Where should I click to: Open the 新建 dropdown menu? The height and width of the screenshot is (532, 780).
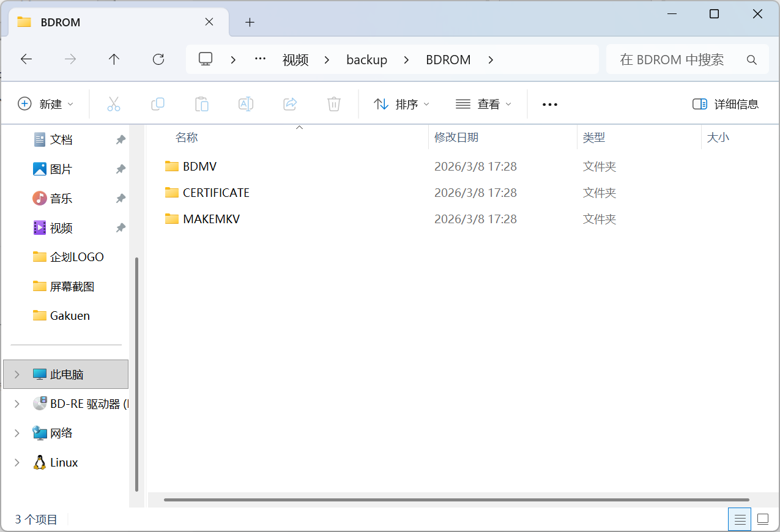46,104
